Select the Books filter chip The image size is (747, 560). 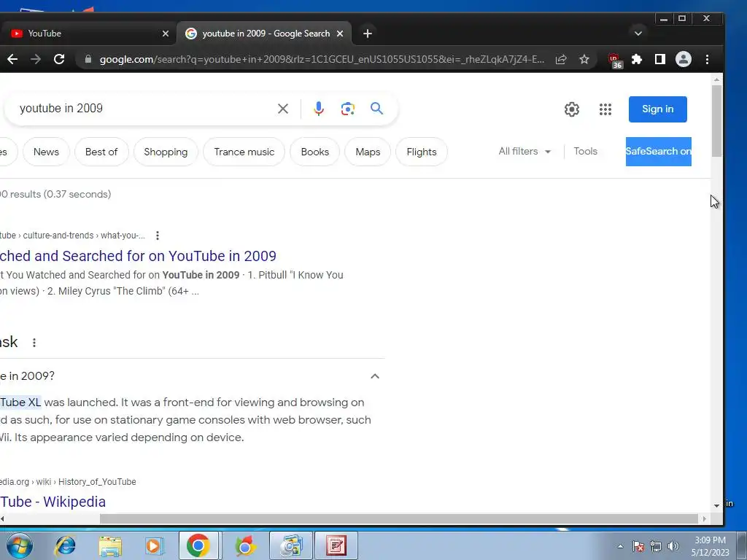click(x=315, y=152)
